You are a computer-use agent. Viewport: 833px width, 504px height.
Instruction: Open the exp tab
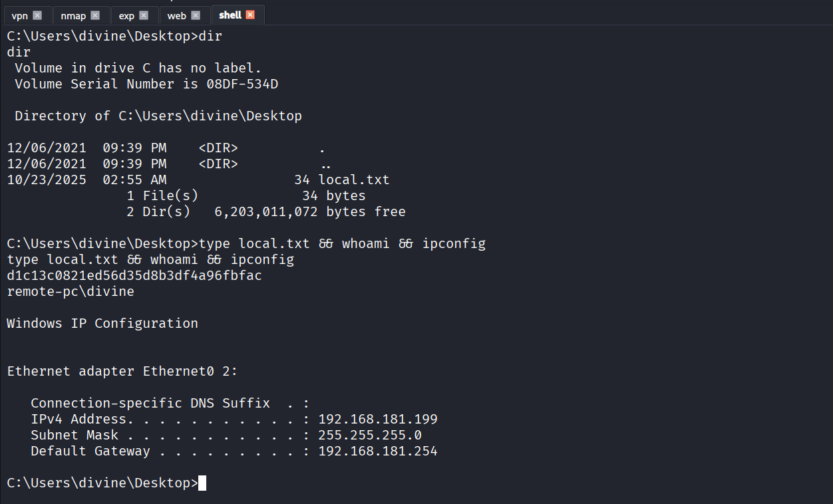click(126, 15)
